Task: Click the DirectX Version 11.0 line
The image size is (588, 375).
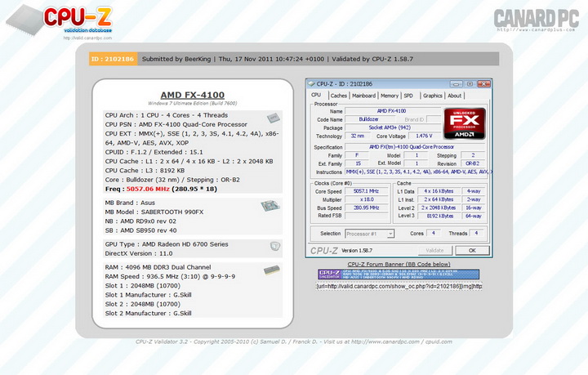Action: 139,253
